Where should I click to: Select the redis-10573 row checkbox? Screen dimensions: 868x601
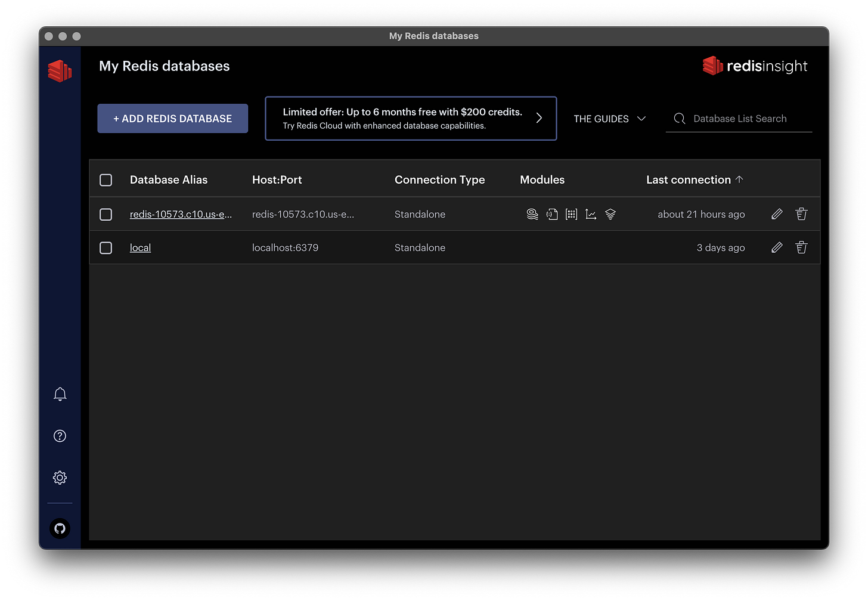[x=106, y=214]
